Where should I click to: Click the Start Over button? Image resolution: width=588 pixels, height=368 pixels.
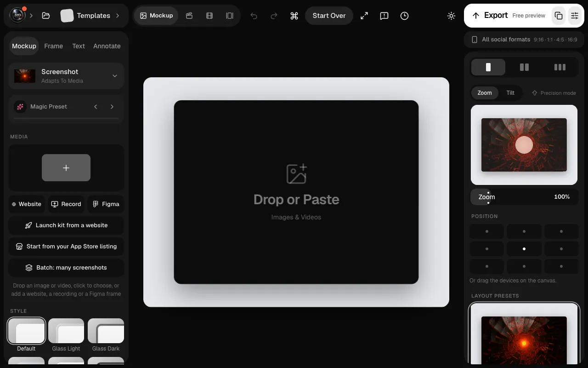(x=329, y=16)
